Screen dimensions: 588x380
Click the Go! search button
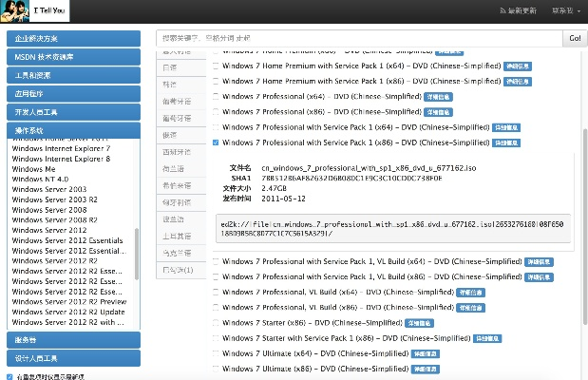(x=575, y=38)
